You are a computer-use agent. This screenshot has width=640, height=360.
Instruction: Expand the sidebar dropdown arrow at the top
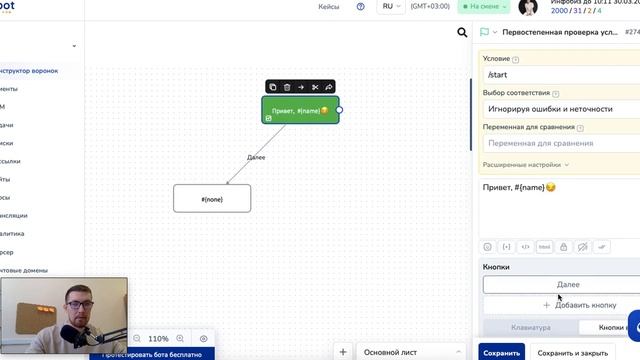[74, 46]
